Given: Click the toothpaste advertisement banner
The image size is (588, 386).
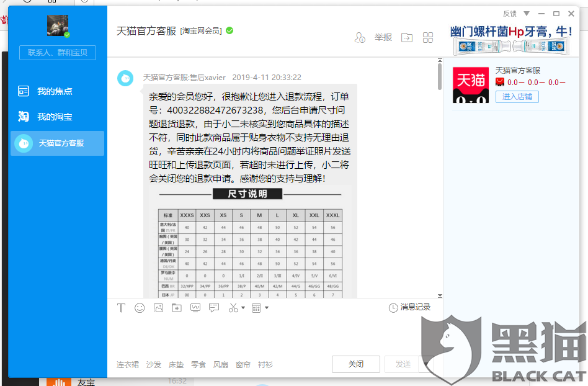Looking at the screenshot, I should 511,40.
